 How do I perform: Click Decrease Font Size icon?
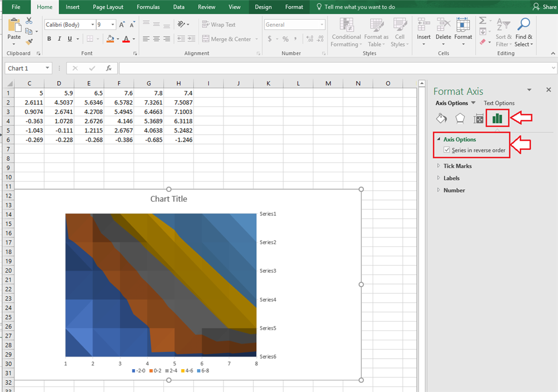click(132, 25)
